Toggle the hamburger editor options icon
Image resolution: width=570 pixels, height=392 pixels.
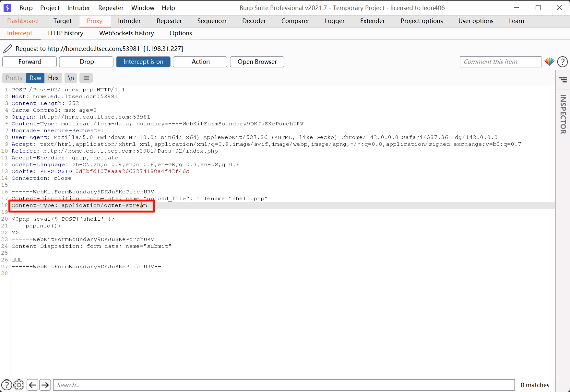pos(86,78)
